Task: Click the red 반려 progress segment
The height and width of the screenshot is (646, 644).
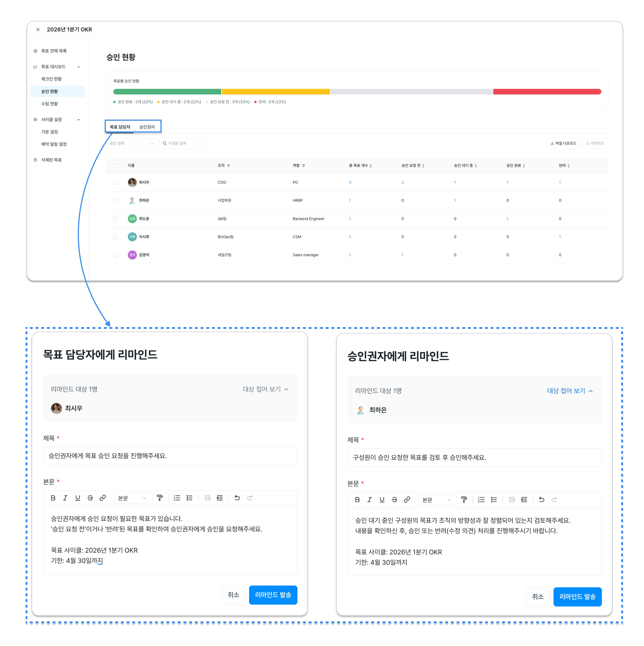Action: 547,92
